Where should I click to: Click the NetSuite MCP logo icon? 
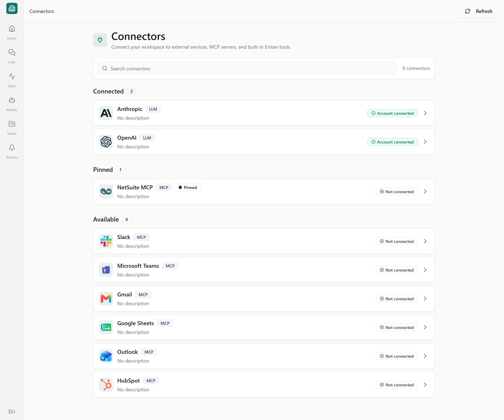[x=106, y=191]
